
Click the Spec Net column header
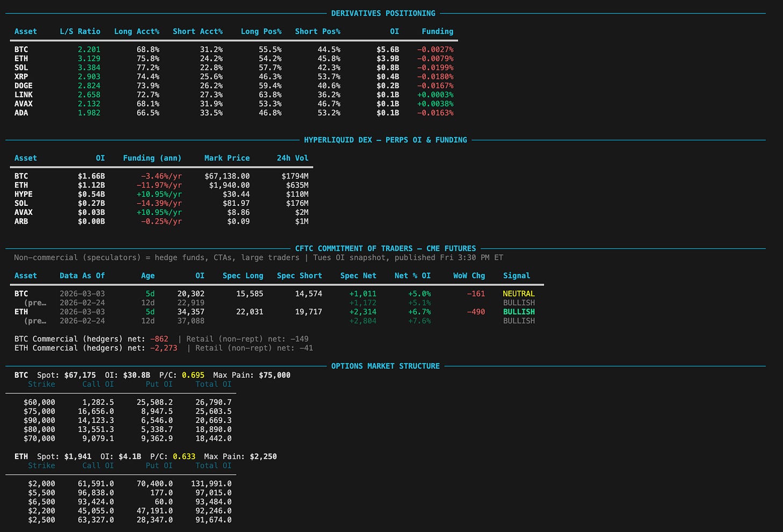tap(358, 276)
